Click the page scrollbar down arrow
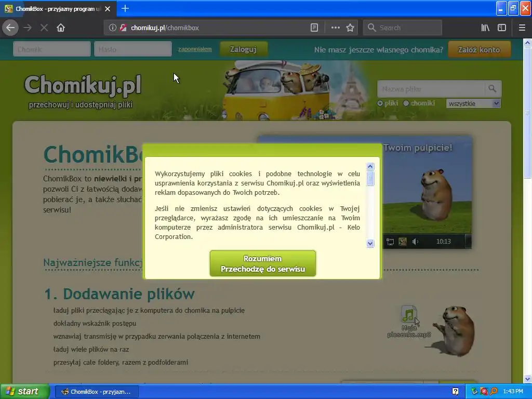The image size is (532, 399). 527,379
